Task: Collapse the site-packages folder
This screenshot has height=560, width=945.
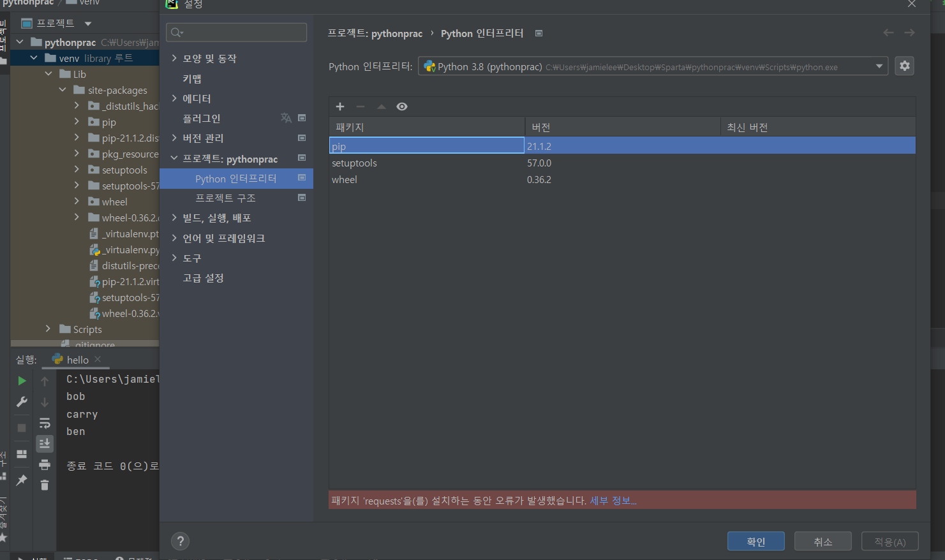Action: 63,90
